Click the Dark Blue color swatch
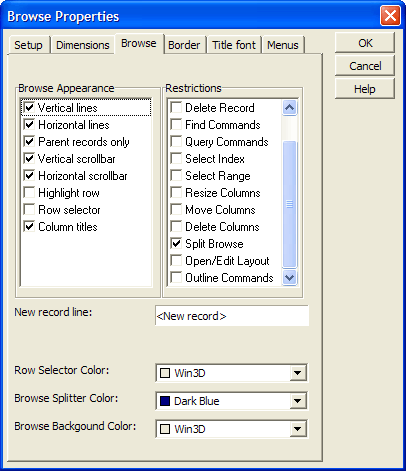The image size is (406, 471). (165, 401)
